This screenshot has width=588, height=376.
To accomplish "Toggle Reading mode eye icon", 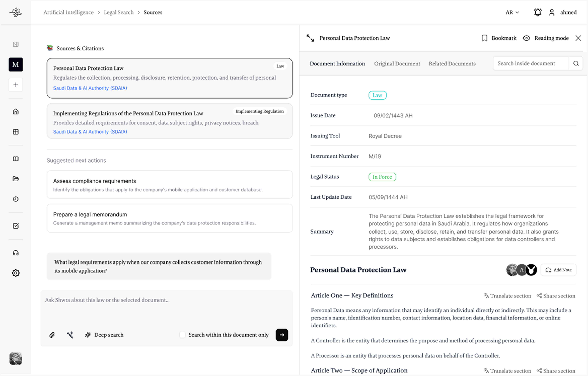I will pos(526,38).
